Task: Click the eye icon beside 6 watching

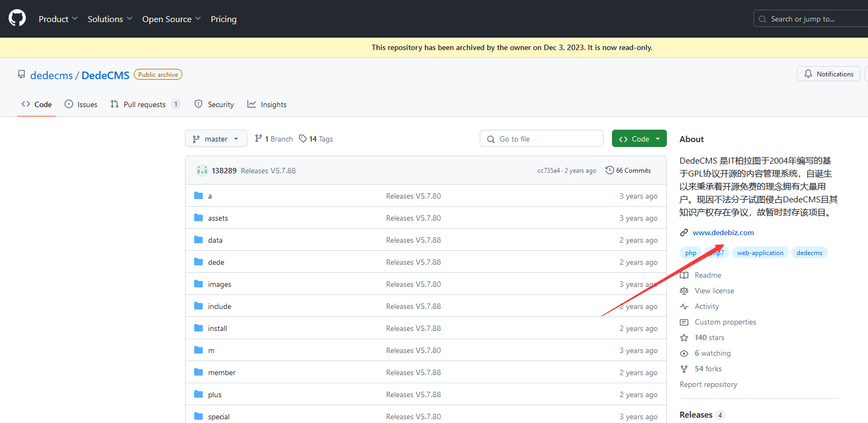Action: (684, 354)
